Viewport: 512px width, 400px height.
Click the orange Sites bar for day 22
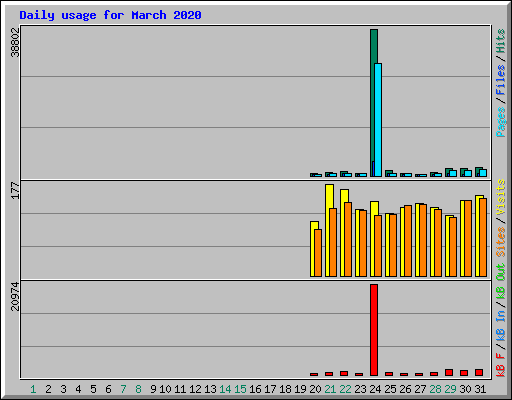348,239
